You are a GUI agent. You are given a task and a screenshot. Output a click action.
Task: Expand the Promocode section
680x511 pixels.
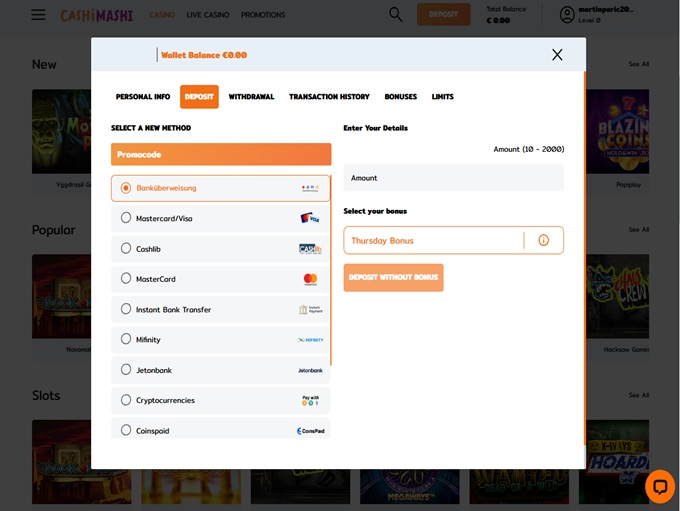220,155
